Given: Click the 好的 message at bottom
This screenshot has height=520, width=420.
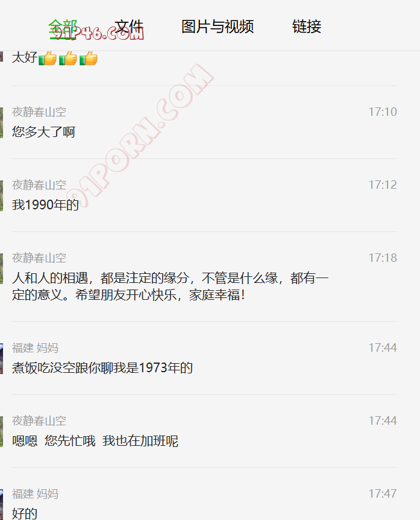Looking at the screenshot, I should click(x=25, y=513).
